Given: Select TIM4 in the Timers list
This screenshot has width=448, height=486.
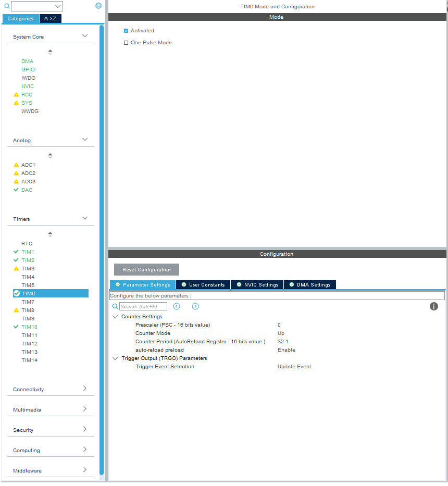Looking at the screenshot, I should [28, 277].
